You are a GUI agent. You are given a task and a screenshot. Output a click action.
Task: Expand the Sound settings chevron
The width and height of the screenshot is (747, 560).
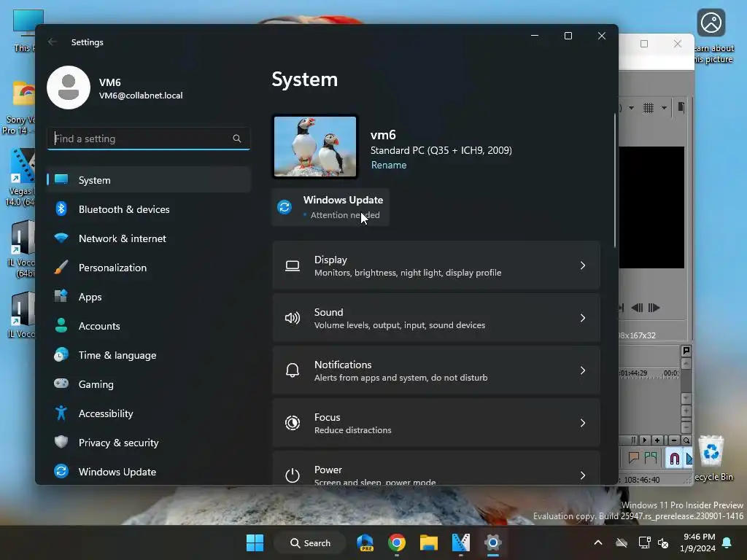(583, 318)
